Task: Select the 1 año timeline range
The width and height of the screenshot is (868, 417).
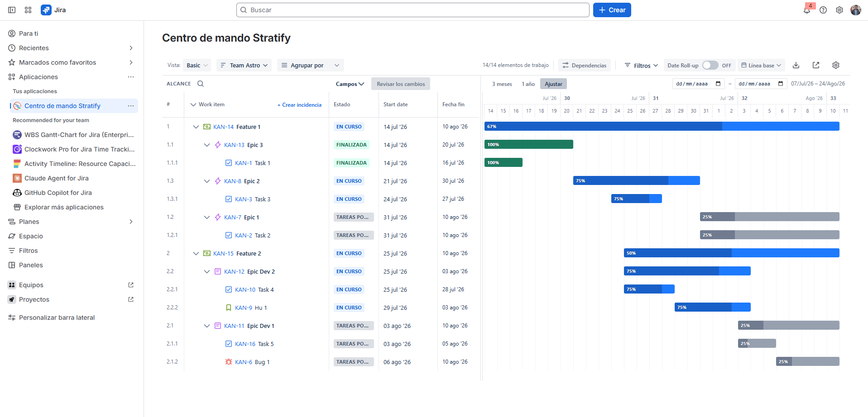Action: tap(528, 84)
